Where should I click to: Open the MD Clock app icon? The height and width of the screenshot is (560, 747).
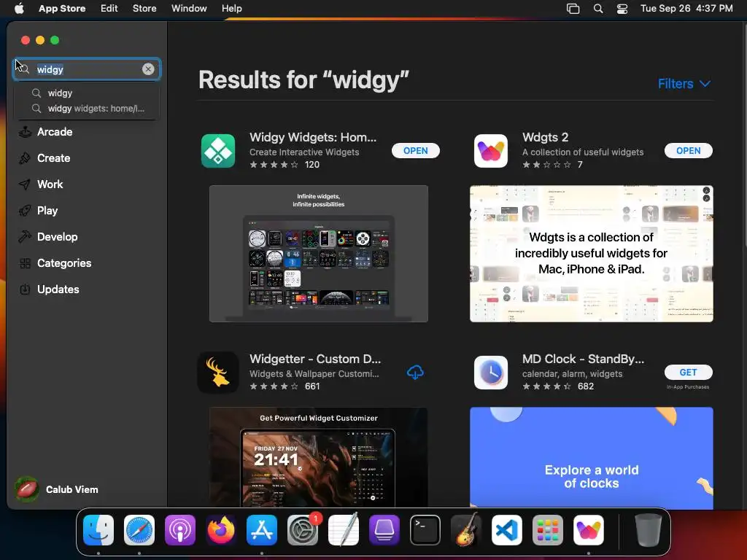[x=491, y=373]
